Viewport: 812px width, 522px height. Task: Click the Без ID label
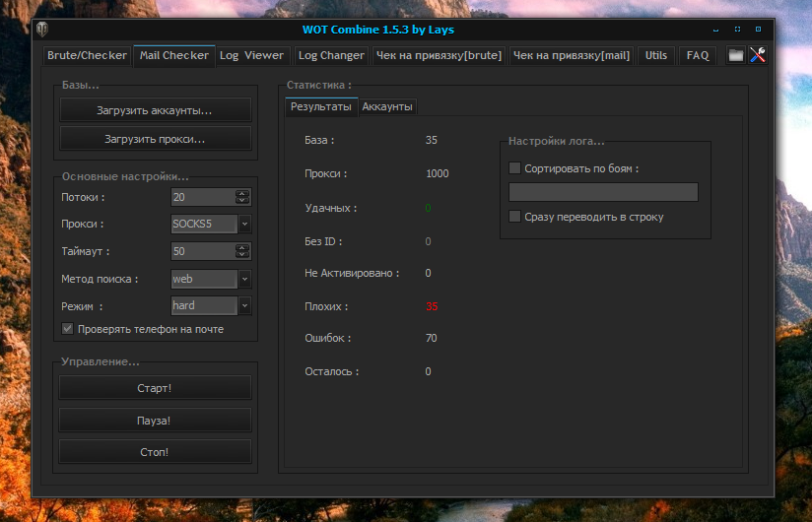point(323,241)
